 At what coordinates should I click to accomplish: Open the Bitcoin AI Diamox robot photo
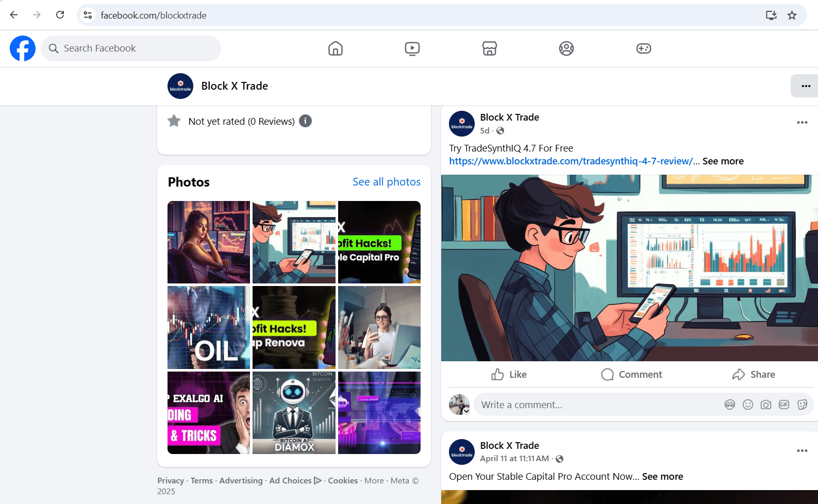click(x=294, y=413)
